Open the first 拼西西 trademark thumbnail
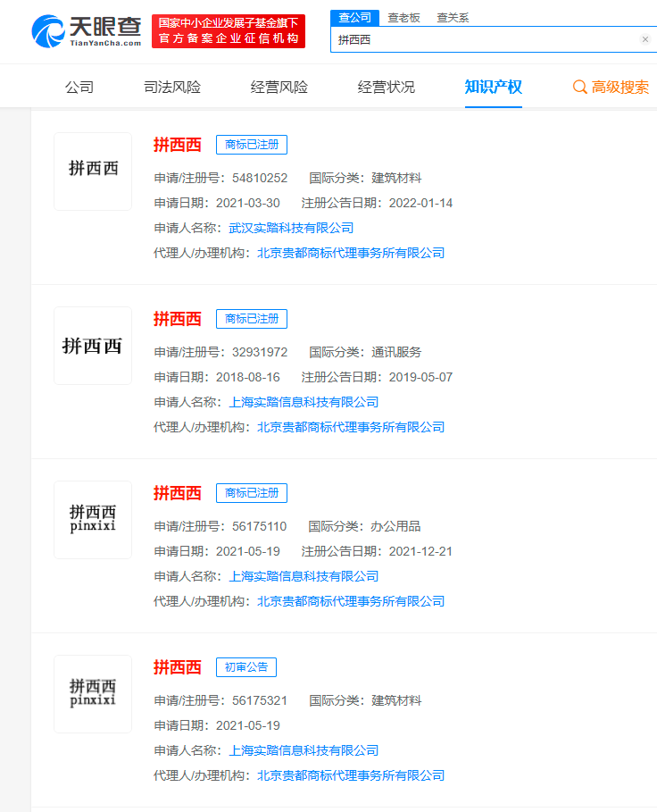The height and width of the screenshot is (812, 657). 93,172
